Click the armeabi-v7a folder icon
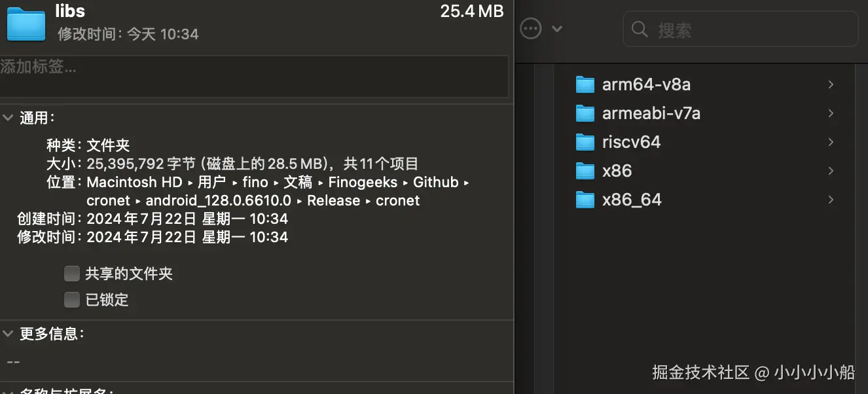868x394 pixels. 585,113
